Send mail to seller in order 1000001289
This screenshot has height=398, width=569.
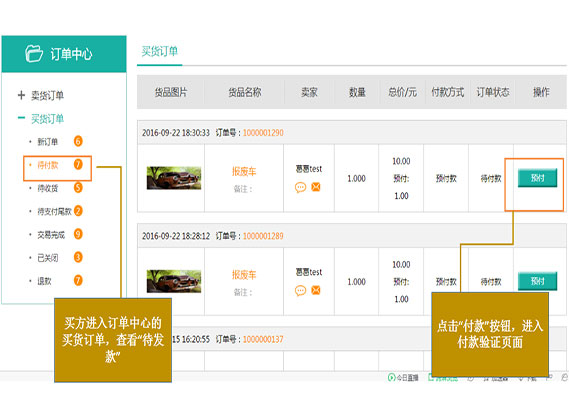316,290
